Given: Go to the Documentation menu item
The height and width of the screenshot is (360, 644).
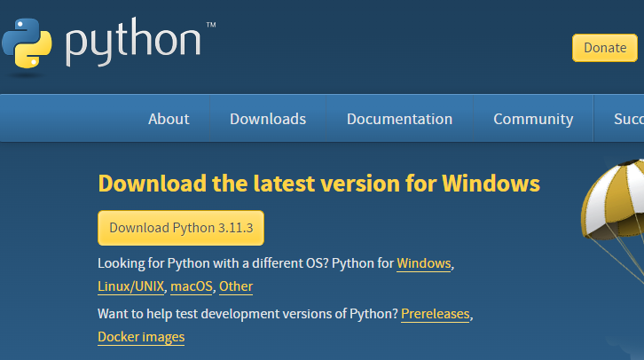Looking at the screenshot, I should click(399, 119).
